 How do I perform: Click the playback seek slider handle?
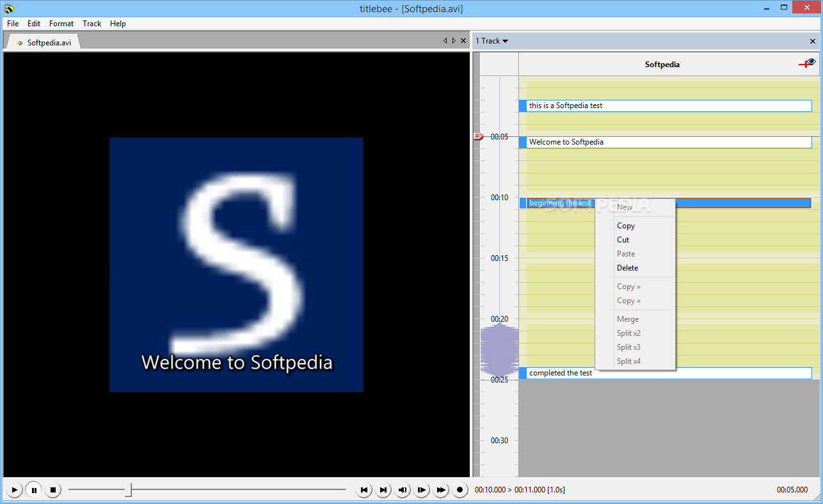coord(129,490)
